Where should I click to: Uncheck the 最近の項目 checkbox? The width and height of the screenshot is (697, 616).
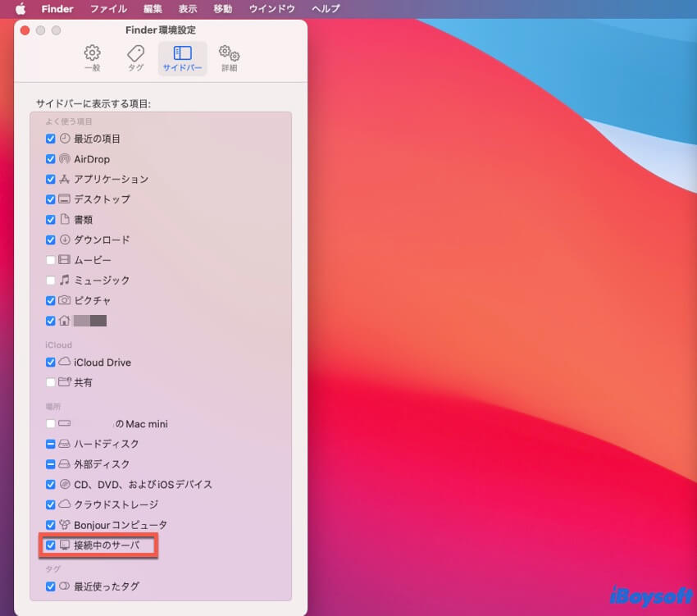click(51, 139)
